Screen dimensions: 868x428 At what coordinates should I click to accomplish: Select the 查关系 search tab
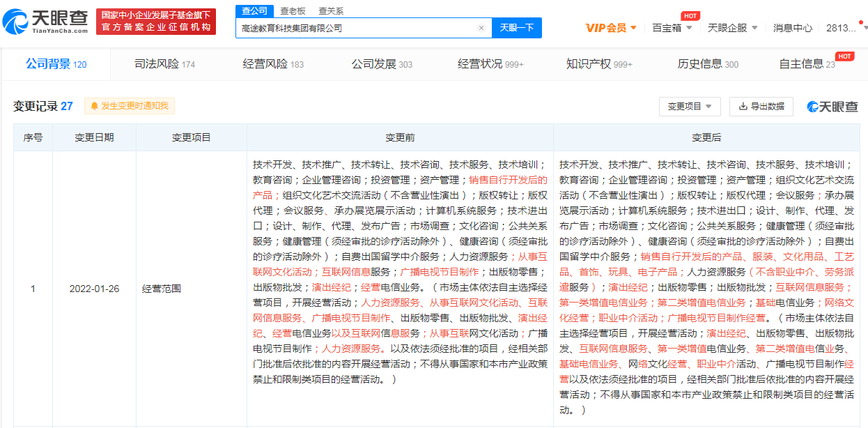pos(331,11)
